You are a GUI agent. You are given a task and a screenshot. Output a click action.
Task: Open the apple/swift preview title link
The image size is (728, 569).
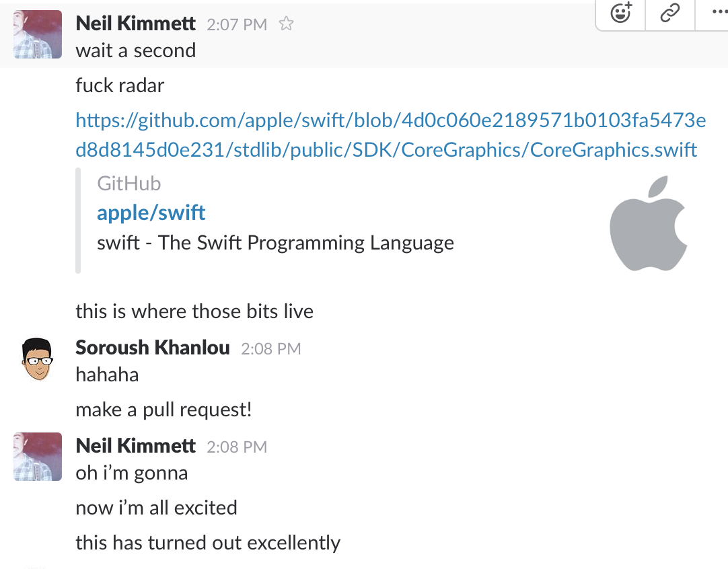(151, 213)
